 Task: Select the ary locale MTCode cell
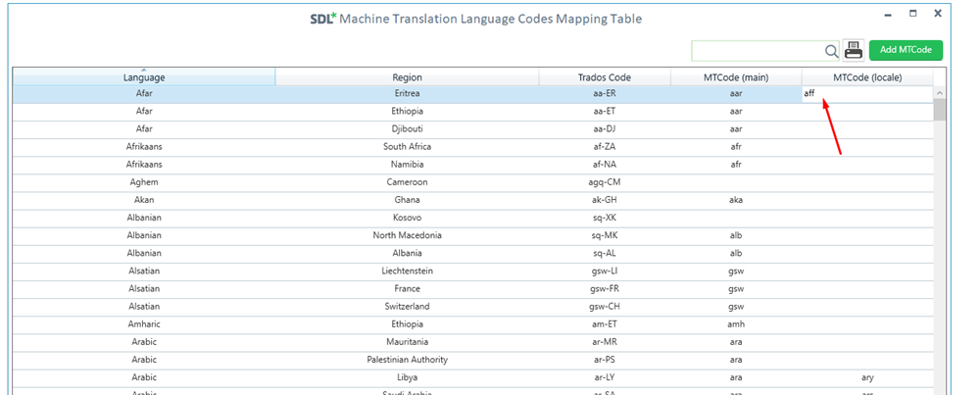tap(867, 378)
